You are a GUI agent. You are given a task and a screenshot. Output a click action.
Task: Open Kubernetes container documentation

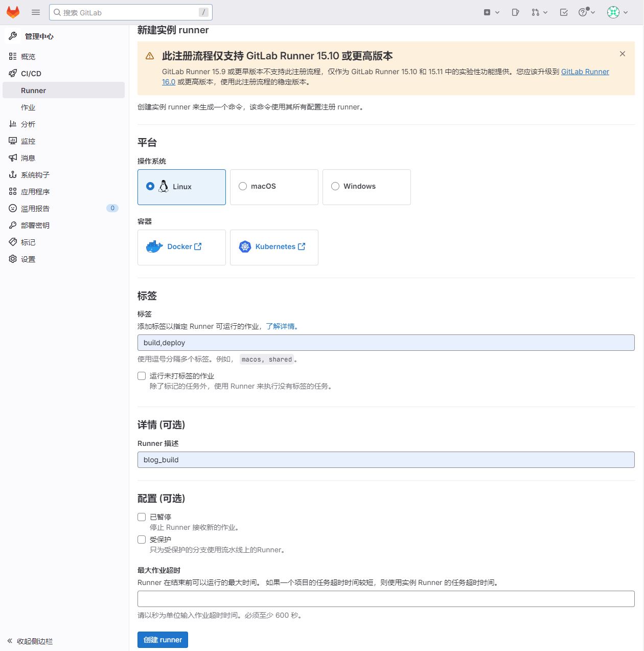(x=274, y=247)
